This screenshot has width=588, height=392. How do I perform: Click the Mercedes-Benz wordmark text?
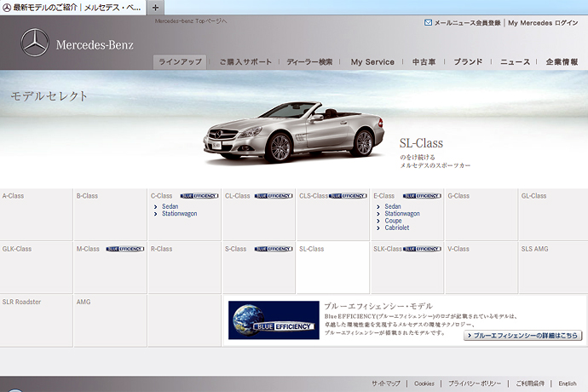pos(95,45)
